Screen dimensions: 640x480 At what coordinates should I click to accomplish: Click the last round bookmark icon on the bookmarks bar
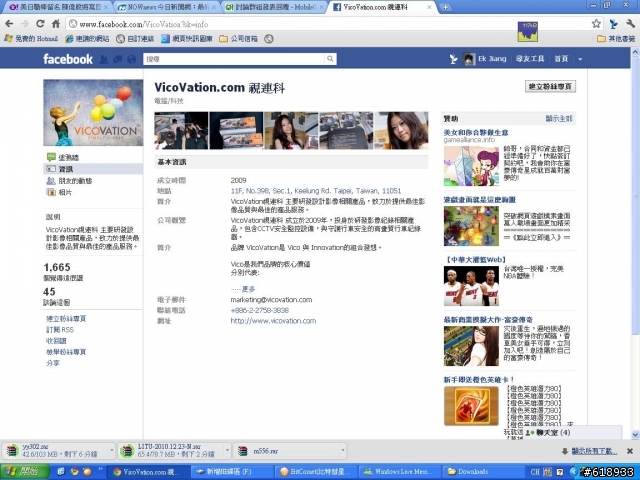pyautogui.click(x=269, y=39)
